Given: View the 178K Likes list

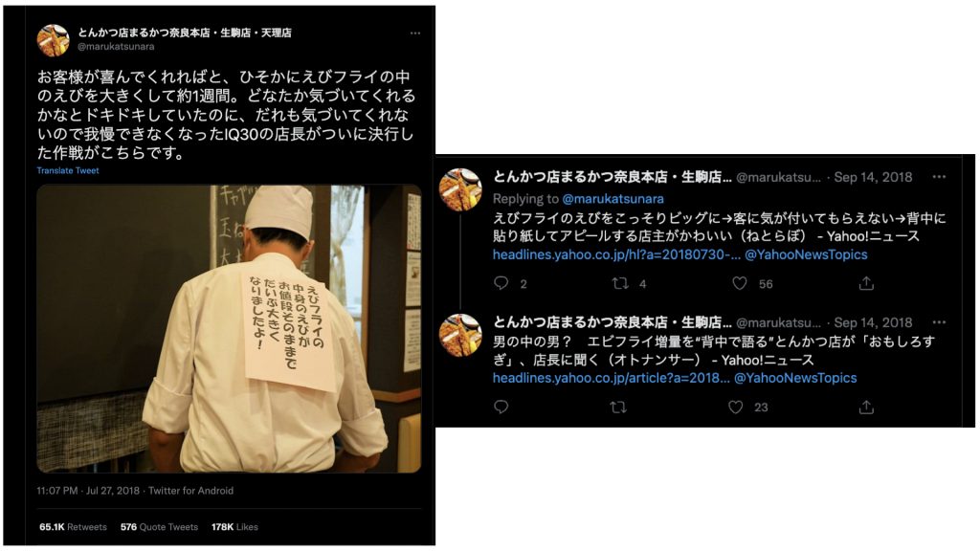Looking at the screenshot, I should [x=234, y=527].
